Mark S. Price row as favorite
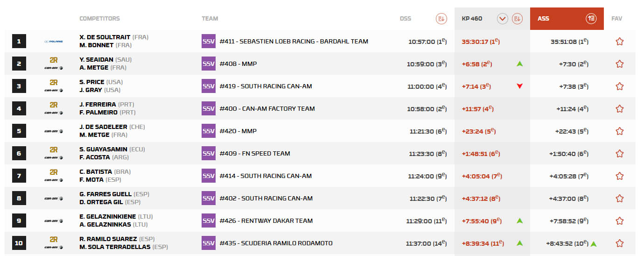This screenshot has height=256, width=644. (x=619, y=86)
